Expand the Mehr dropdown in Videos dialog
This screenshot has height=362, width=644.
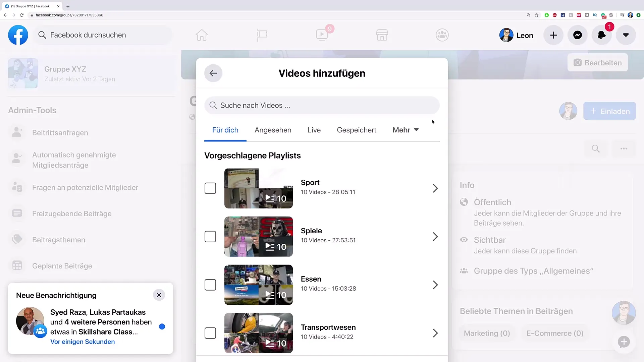click(x=406, y=130)
